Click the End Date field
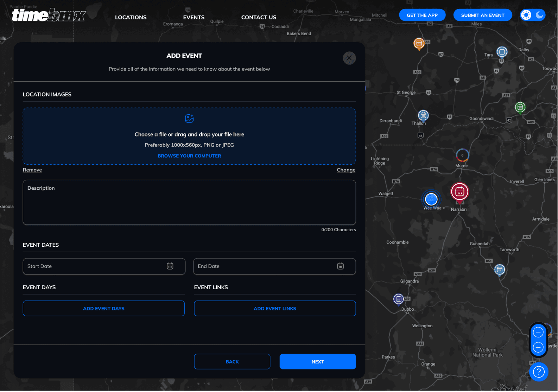The image size is (558, 392). point(274,266)
